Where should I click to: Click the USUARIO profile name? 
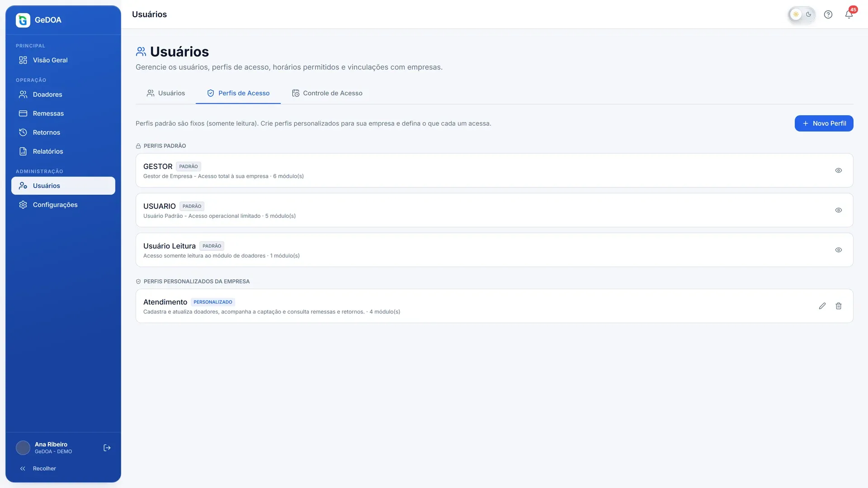point(160,206)
